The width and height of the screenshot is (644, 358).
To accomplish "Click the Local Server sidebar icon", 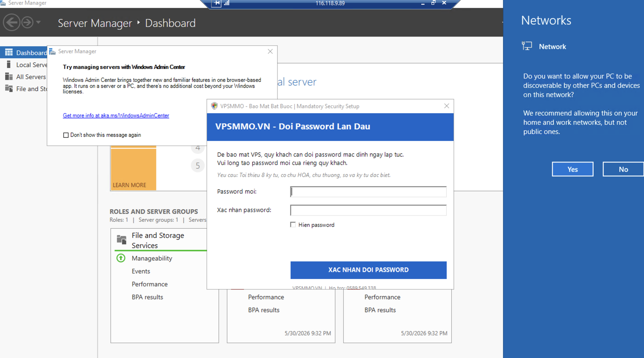I will [x=9, y=64].
